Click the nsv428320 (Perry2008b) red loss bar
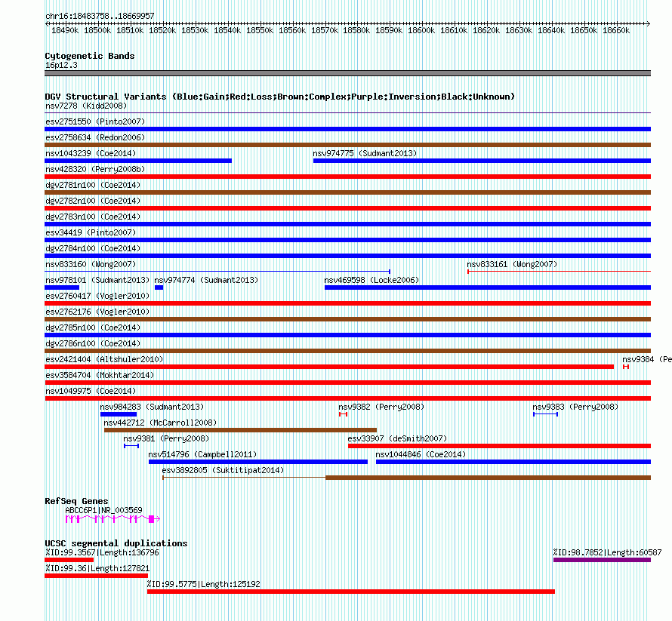 coord(347,177)
